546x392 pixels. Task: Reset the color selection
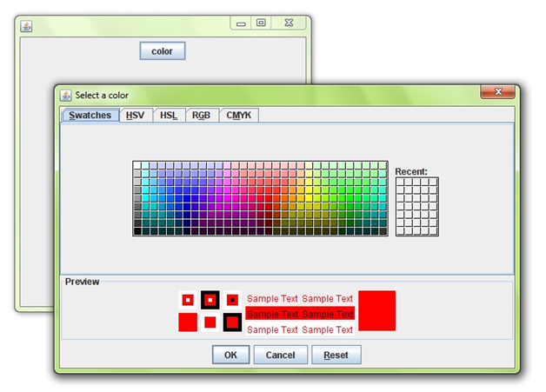click(336, 355)
